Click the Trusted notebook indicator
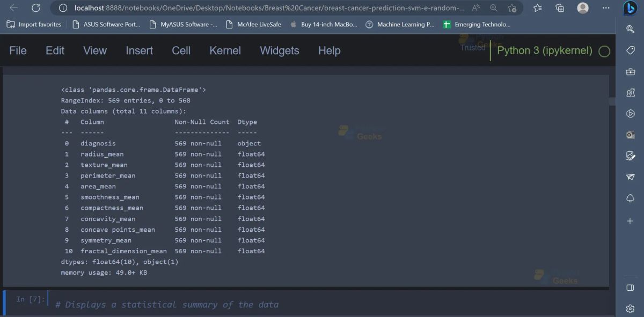This screenshot has width=644, height=317. pos(472,47)
